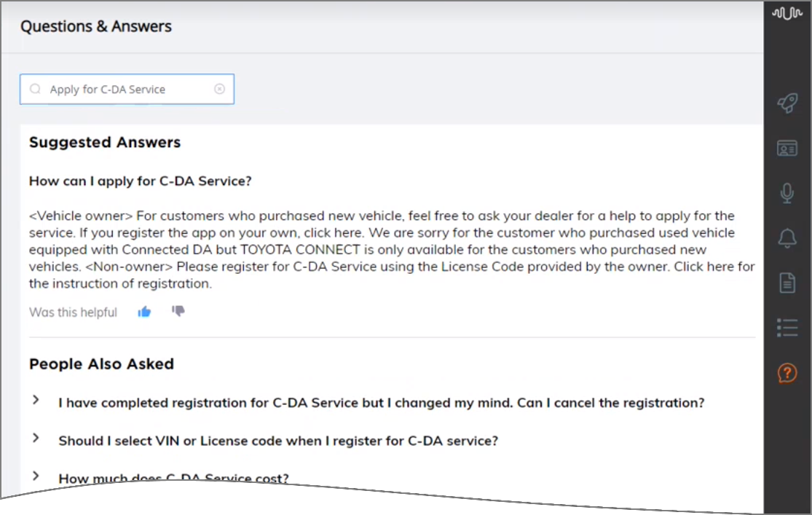Click the search magnifier icon
The width and height of the screenshot is (812, 515).
(x=35, y=89)
